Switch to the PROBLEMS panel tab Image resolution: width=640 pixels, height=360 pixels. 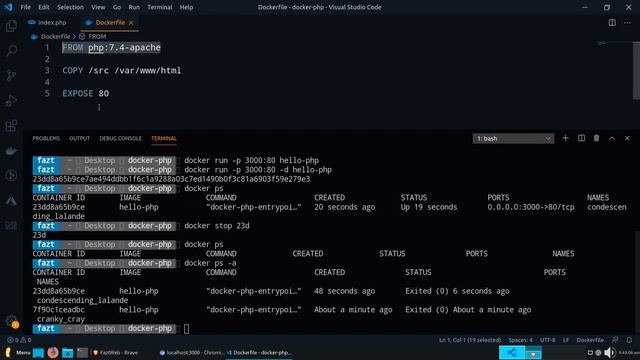coord(46,138)
